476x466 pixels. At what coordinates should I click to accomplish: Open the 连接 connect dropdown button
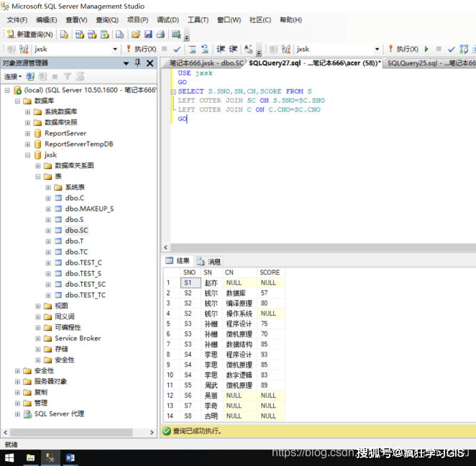tap(13, 76)
